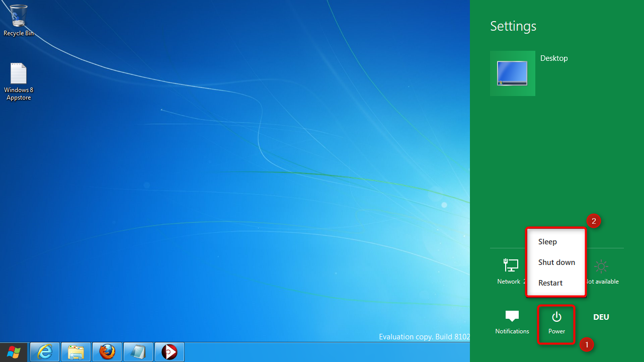Click the Desktop tile in Settings
This screenshot has height=362, width=644.
coord(513,73)
